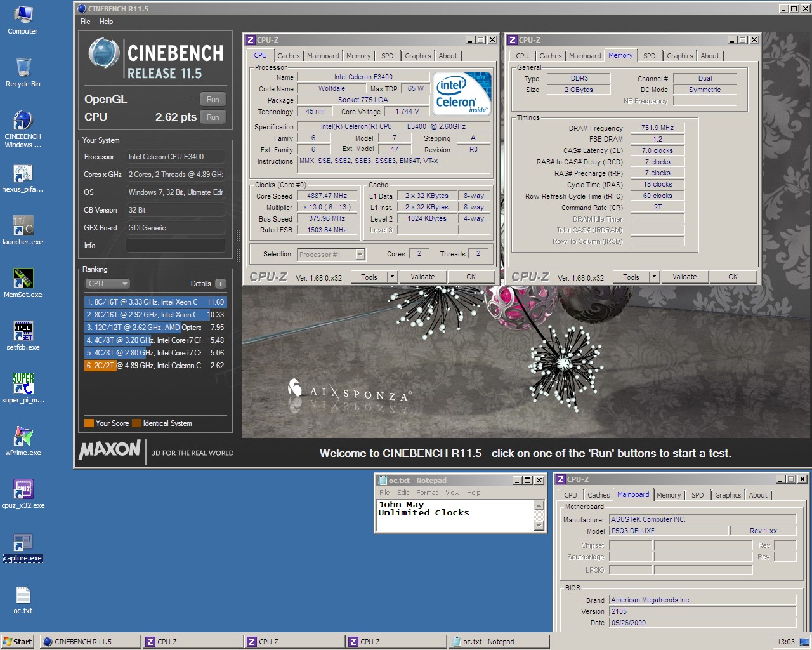Click the Bus Speed value 375.96 MHz
The image size is (812, 650).
pos(327,219)
